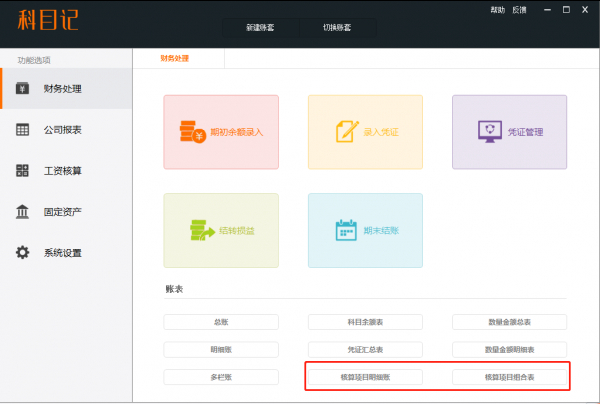
Task: Open the 多栏账 report
Action: pyautogui.click(x=221, y=377)
